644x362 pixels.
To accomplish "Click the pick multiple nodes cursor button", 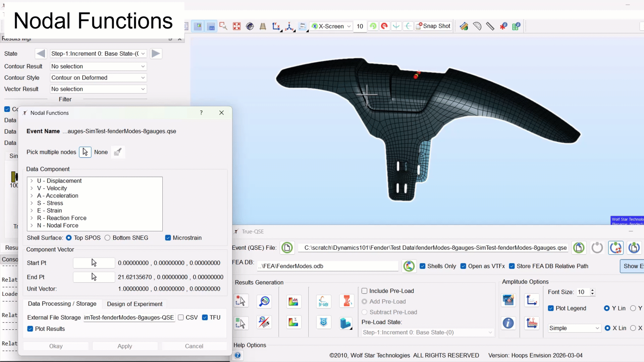I will pos(85,152).
